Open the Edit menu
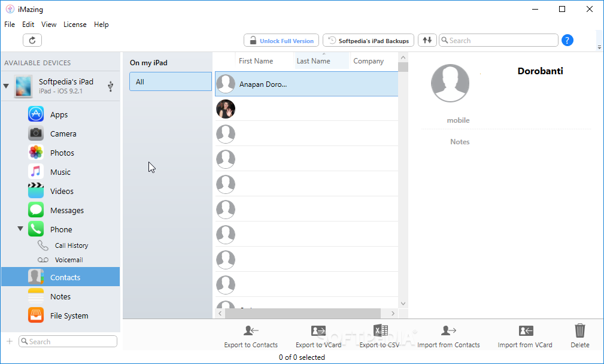Screen dimensions: 604x364 pyautogui.click(x=28, y=25)
